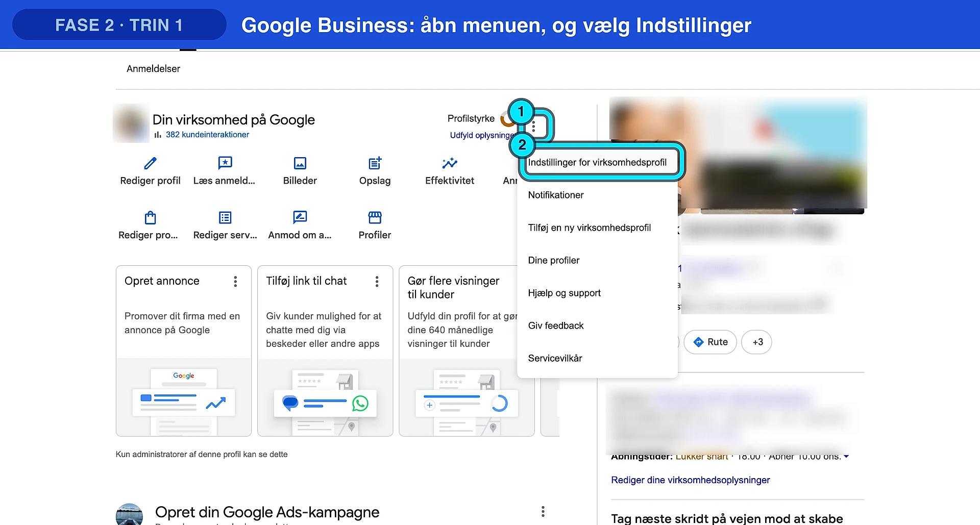
Task: Open Læs anmeldelser star icon
Action: pos(225,163)
